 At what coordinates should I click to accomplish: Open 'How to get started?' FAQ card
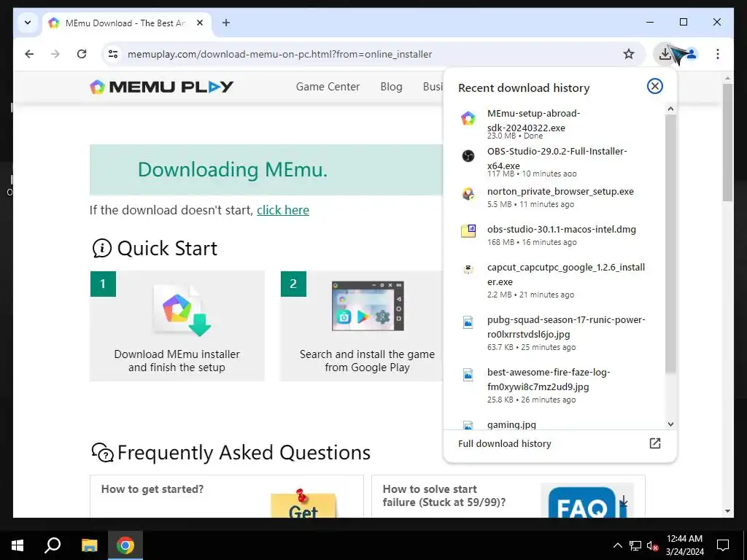click(227, 496)
